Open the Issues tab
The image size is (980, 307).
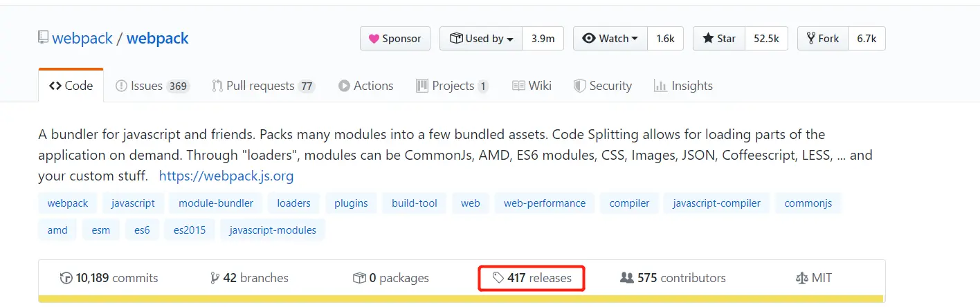pos(152,86)
